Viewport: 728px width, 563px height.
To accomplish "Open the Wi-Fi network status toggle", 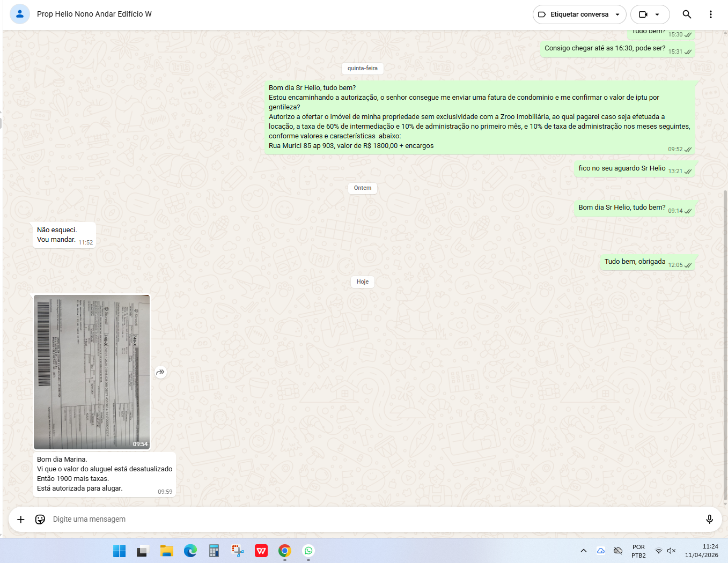I will coord(658,551).
